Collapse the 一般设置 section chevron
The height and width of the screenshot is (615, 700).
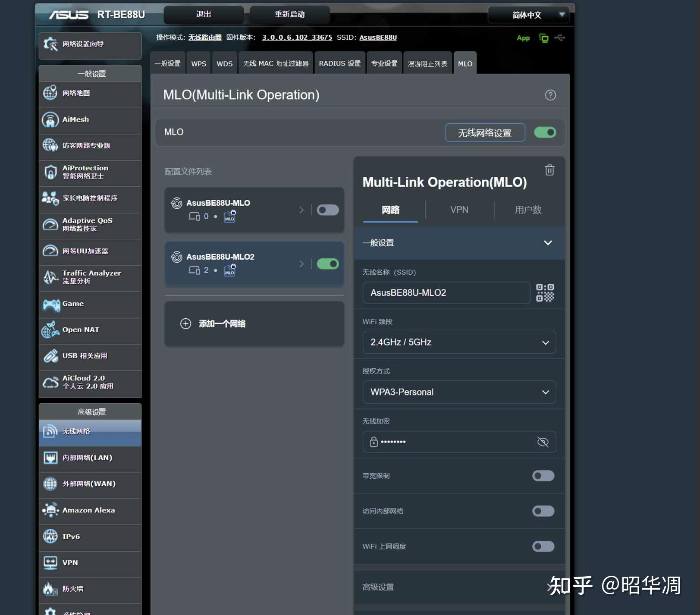coord(548,243)
